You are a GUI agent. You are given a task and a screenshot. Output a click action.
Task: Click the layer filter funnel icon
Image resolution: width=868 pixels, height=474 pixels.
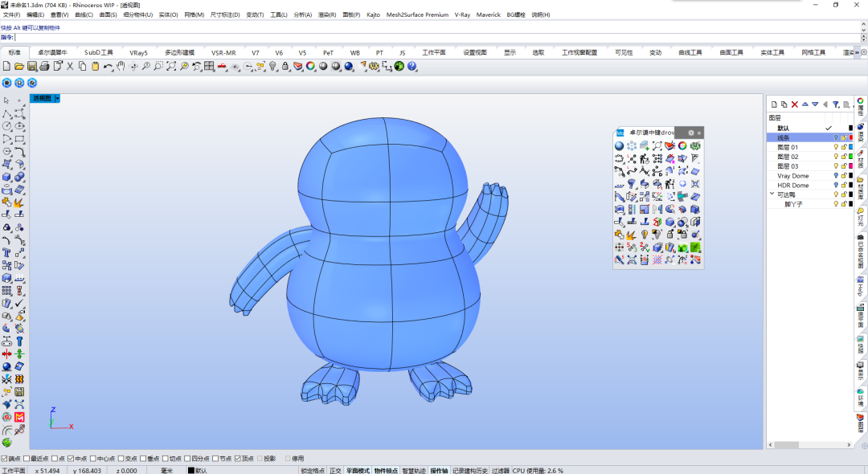[836, 104]
